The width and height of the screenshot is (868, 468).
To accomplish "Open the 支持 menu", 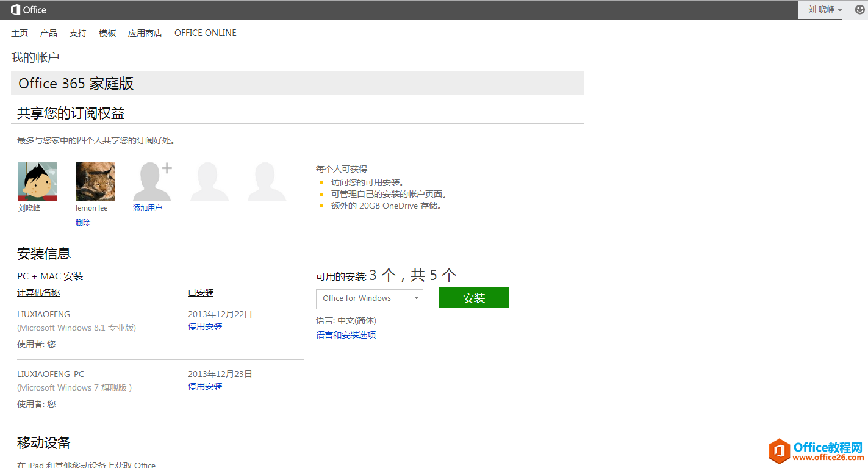I will 78,33.
